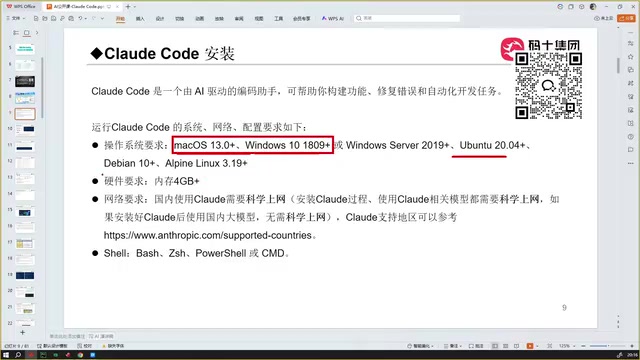Select slide 15 thumbnail
This screenshot has width=640, height=360.
(25, 211)
